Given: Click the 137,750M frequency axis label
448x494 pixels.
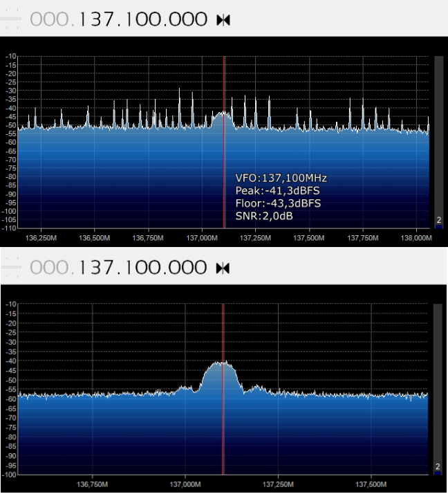Looking at the screenshot, I should pyautogui.click(x=363, y=238).
